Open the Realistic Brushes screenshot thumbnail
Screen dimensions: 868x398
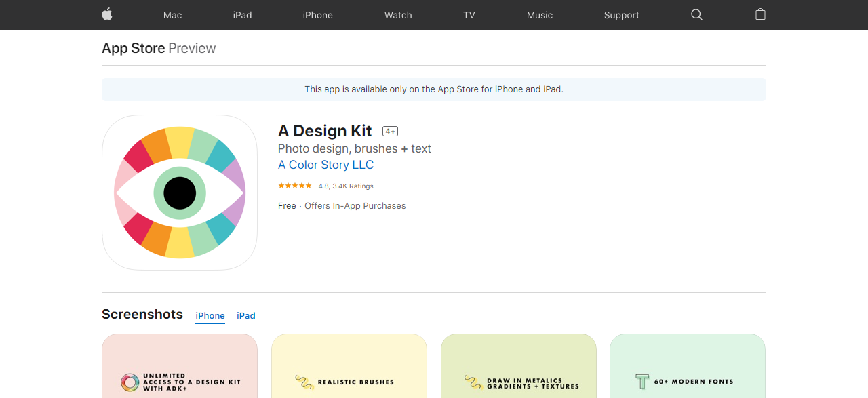[x=349, y=366]
